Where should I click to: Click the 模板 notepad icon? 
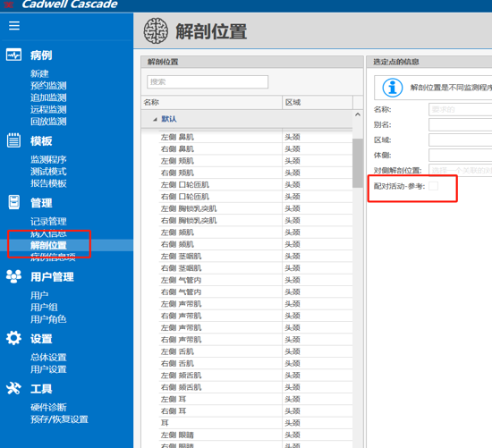pos(13,140)
